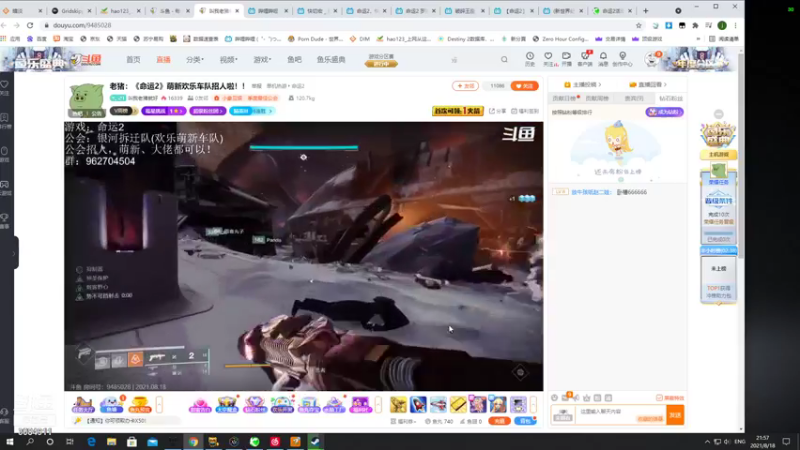800x450 pixels.
Task: Send the pink heart gift
Action: (200, 405)
